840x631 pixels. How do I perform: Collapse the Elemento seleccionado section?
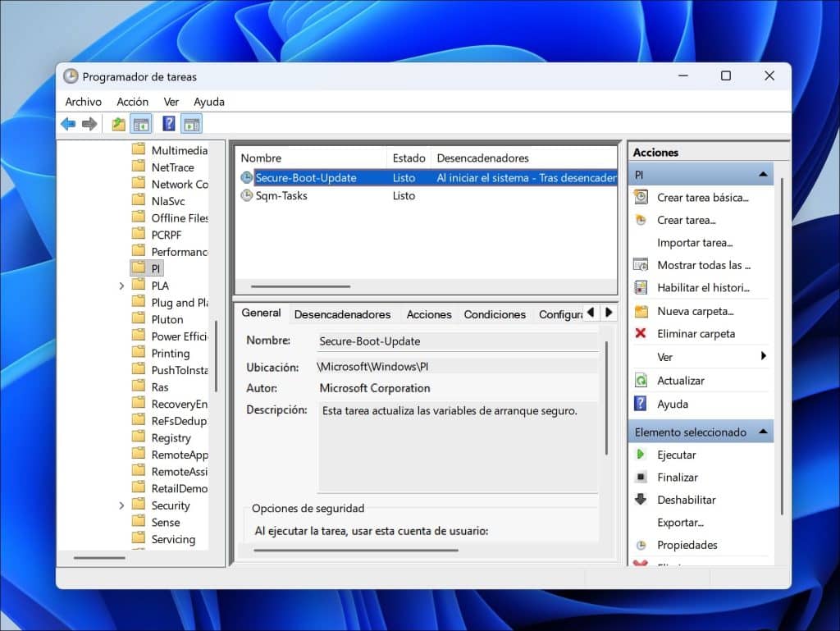[x=763, y=432]
